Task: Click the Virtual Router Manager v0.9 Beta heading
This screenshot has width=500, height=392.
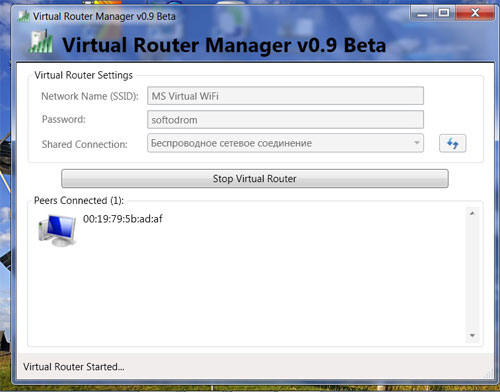Action: [x=224, y=45]
